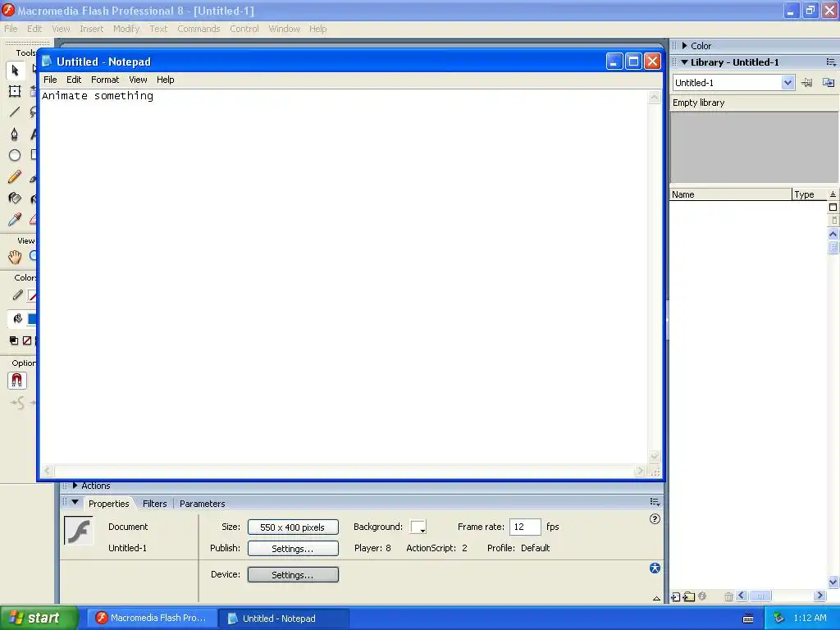
Task: Create a new symbol in Library
Action: [676, 596]
